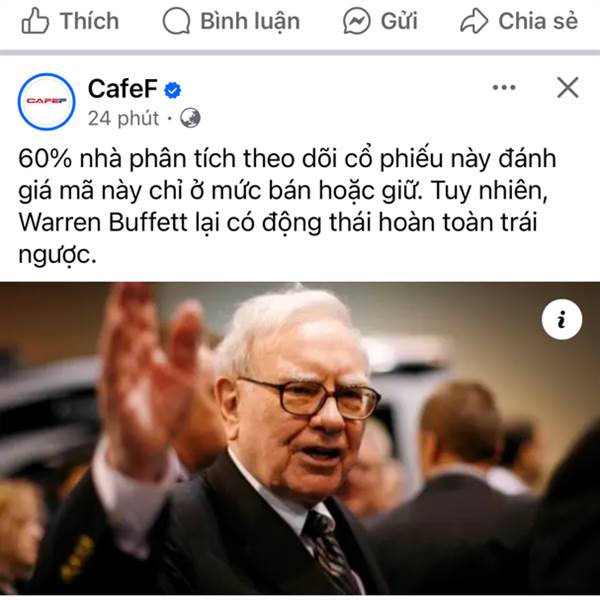Image resolution: width=600 pixels, height=600 pixels.
Task: Tap the thumbs-up Like icon
Action: tap(35, 21)
